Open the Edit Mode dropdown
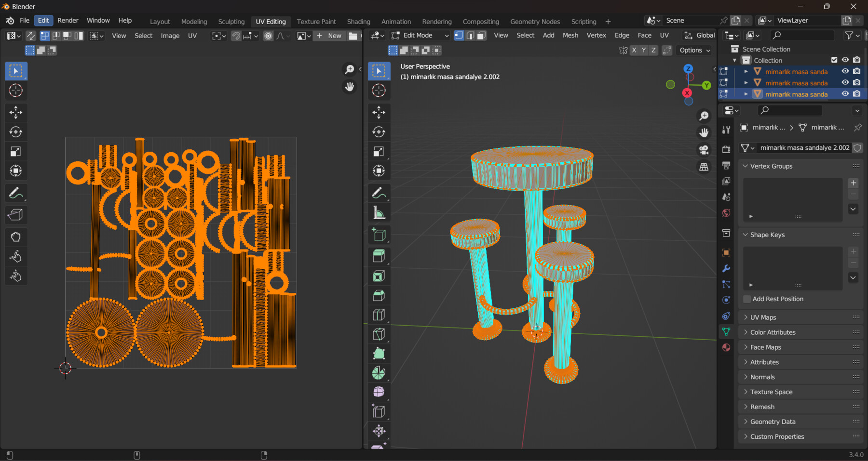 419,35
